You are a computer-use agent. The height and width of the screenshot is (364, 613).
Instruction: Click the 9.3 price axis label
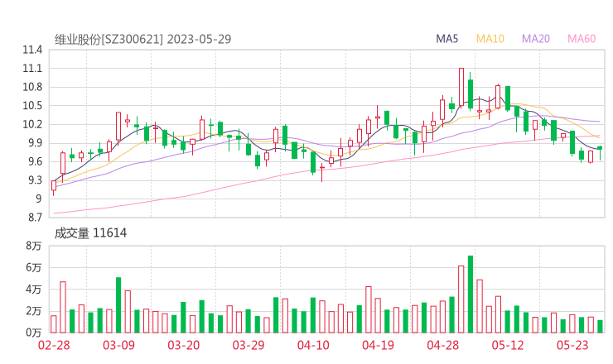tap(35, 180)
